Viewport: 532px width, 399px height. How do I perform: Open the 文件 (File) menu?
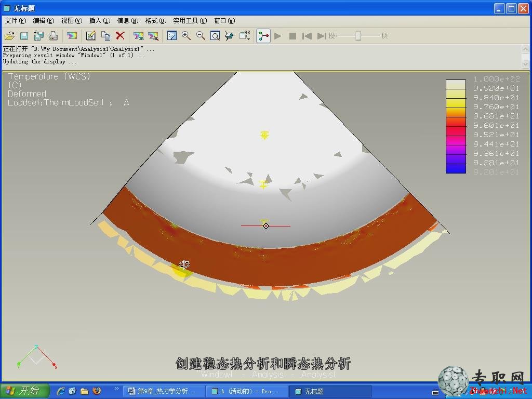15,21
